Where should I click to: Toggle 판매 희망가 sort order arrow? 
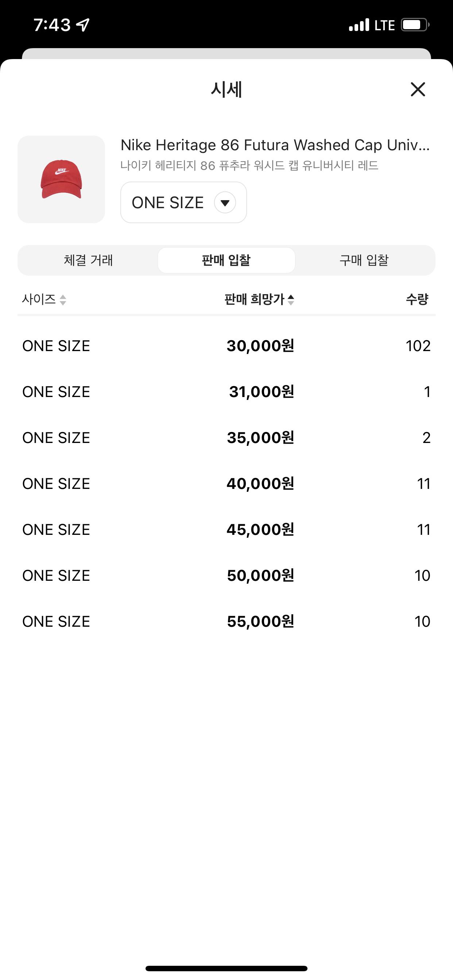(x=291, y=300)
